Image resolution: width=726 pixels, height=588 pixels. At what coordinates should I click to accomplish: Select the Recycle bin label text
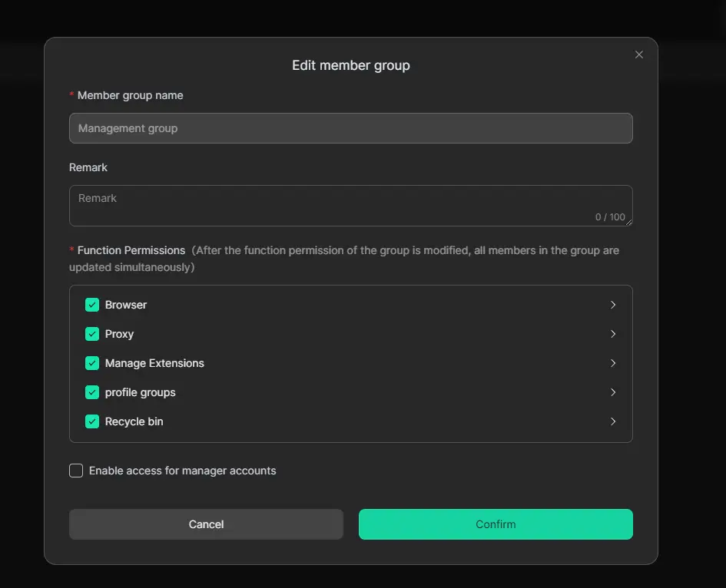(134, 421)
